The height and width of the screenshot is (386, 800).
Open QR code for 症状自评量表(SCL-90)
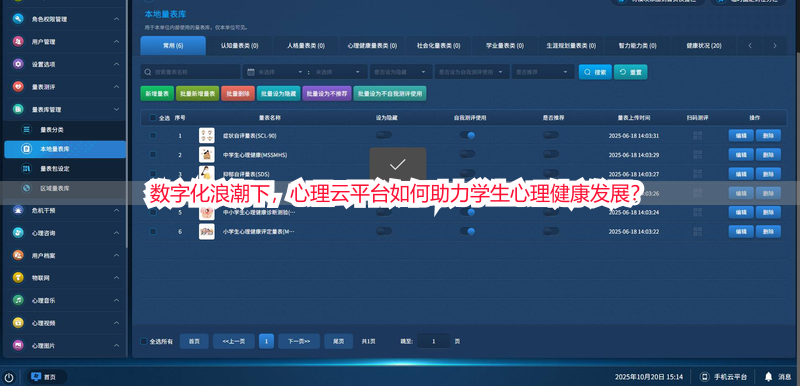point(697,136)
